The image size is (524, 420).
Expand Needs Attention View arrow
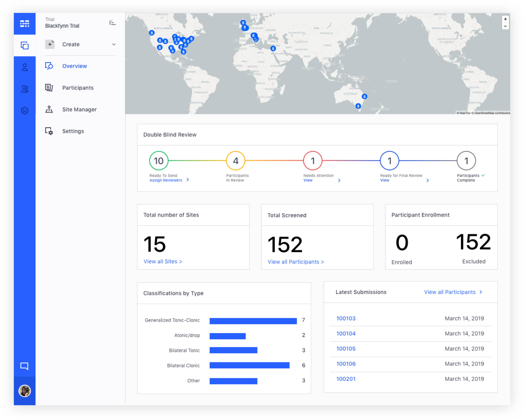pos(339,180)
